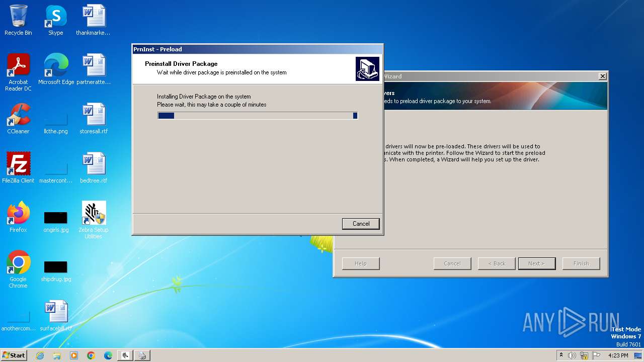Click the Chrome taskbar icon
Screen dimensions: 644x362
pyautogui.click(x=91, y=355)
